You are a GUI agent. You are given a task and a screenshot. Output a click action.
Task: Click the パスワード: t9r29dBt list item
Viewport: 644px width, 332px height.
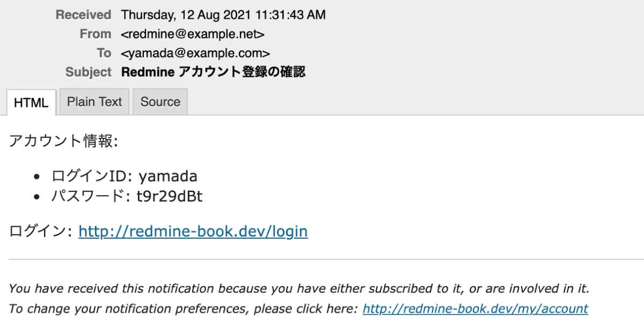pyautogui.click(x=127, y=197)
